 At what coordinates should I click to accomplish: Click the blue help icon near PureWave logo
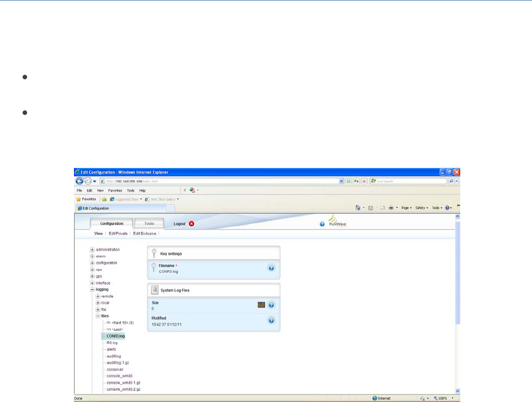pos(322,224)
